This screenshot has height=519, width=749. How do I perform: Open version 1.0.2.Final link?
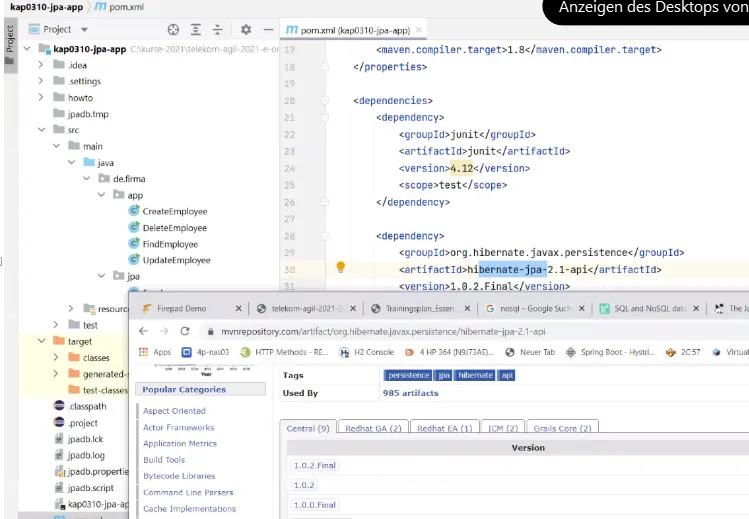(315, 465)
